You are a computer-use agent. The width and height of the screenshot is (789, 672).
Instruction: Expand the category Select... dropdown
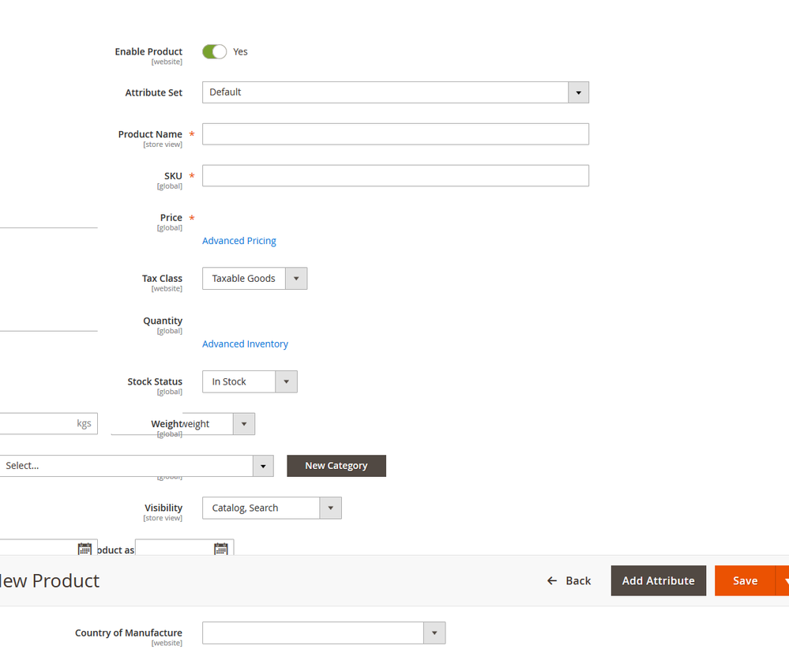point(134,466)
